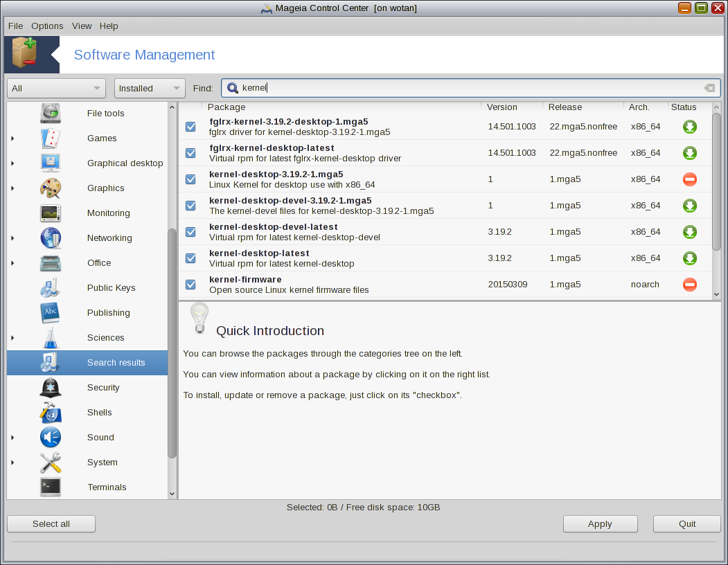Image resolution: width=728 pixels, height=565 pixels.
Task: Open the Help menu
Action: coord(109,26)
